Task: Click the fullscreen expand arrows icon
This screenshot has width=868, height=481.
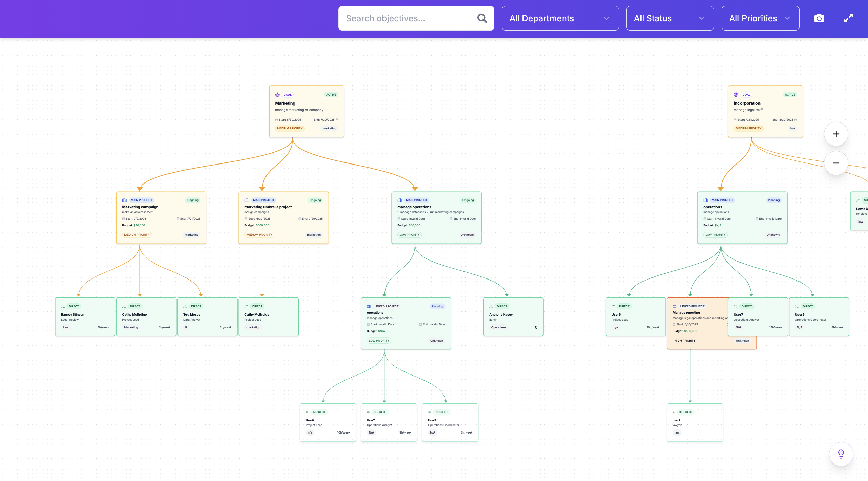Action: (848, 18)
